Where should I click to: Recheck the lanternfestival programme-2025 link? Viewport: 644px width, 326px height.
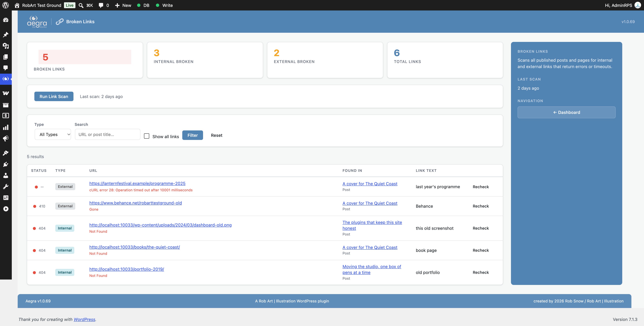click(481, 187)
